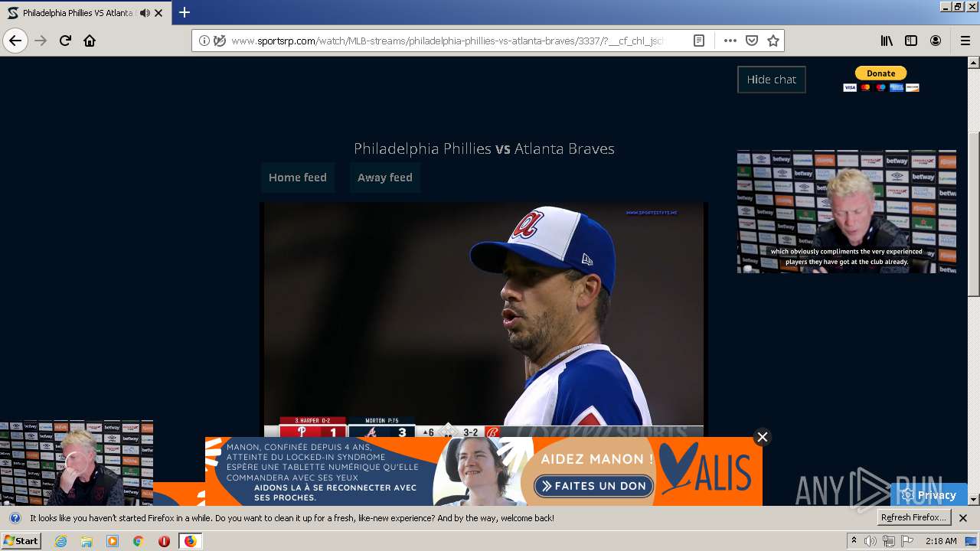Show site information from the address bar
This screenshot has height=551, width=980.
204,41
